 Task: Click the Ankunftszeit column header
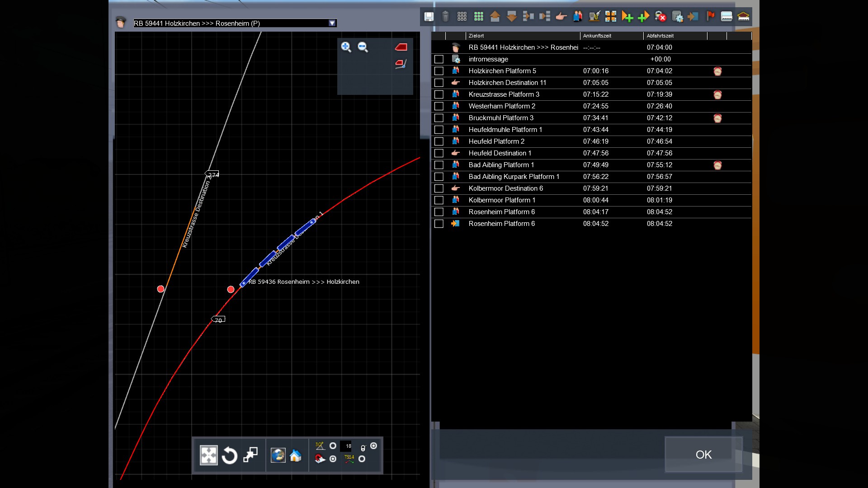coord(597,36)
